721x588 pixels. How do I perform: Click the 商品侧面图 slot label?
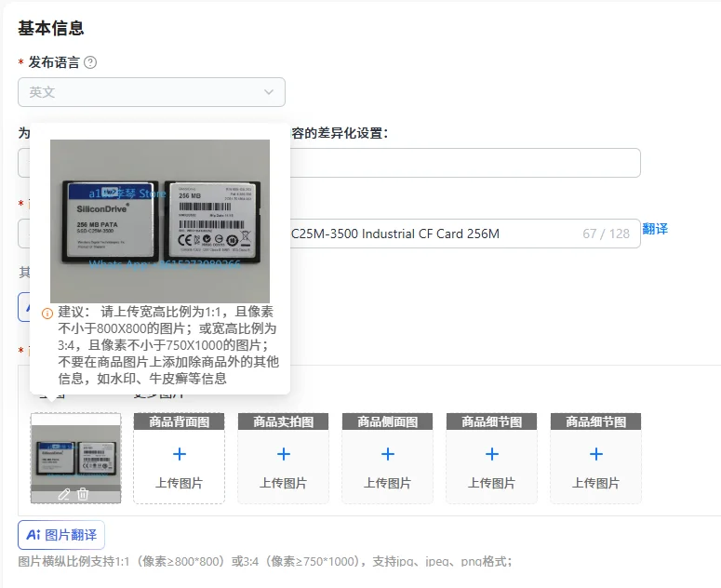click(388, 421)
